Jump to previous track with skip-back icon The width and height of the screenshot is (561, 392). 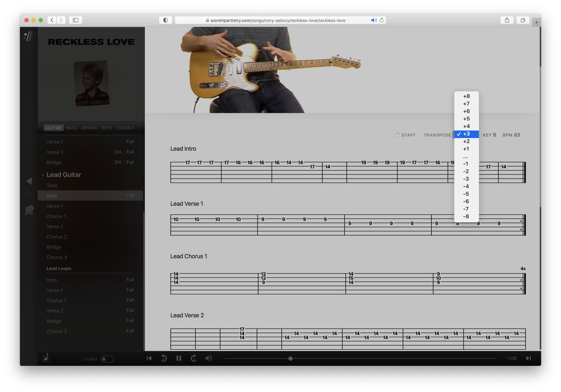(x=149, y=358)
